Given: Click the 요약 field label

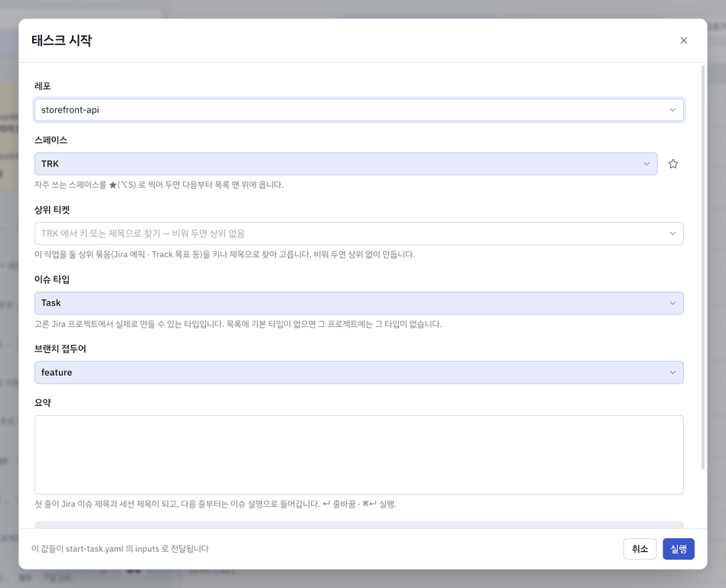Looking at the screenshot, I should tap(43, 403).
